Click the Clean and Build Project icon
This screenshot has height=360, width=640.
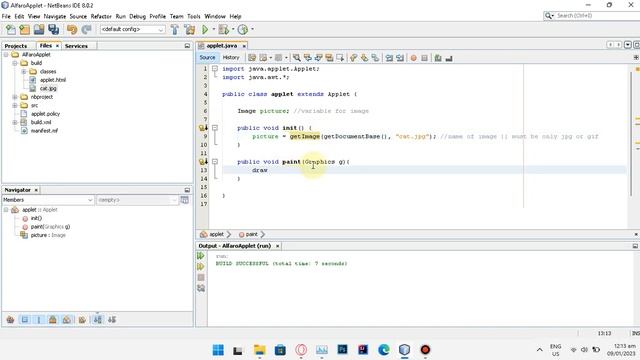coord(189,29)
